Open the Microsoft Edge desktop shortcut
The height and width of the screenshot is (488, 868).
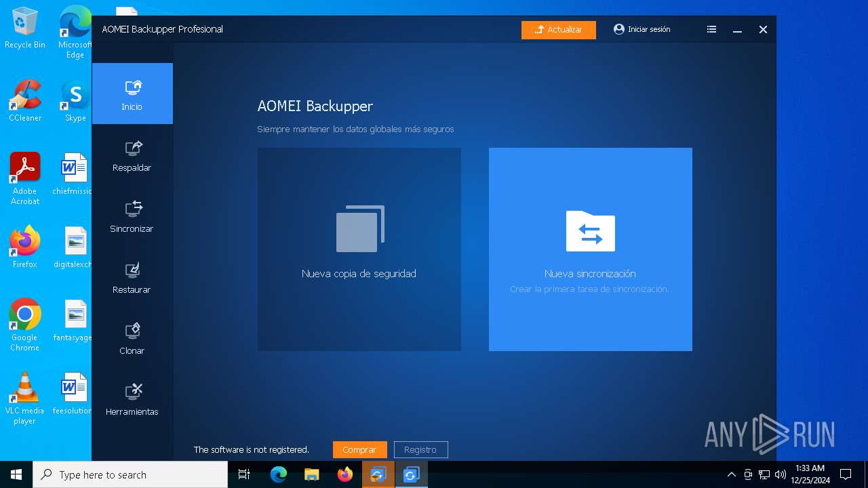click(x=75, y=32)
